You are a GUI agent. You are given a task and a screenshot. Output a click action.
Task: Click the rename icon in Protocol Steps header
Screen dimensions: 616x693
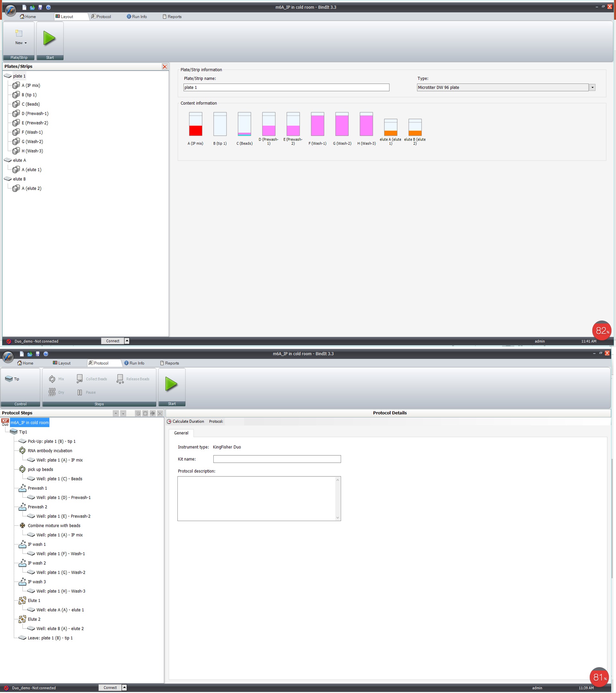click(x=153, y=413)
